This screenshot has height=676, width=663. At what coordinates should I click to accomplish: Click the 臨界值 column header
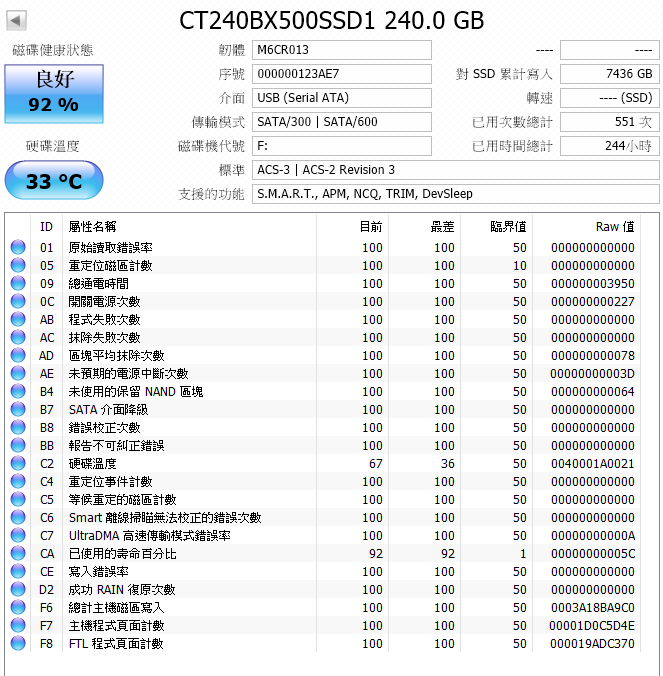coord(497,226)
